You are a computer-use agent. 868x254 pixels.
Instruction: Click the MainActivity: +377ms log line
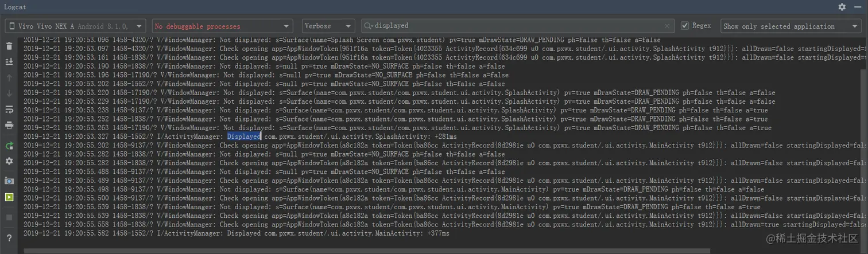(x=237, y=234)
